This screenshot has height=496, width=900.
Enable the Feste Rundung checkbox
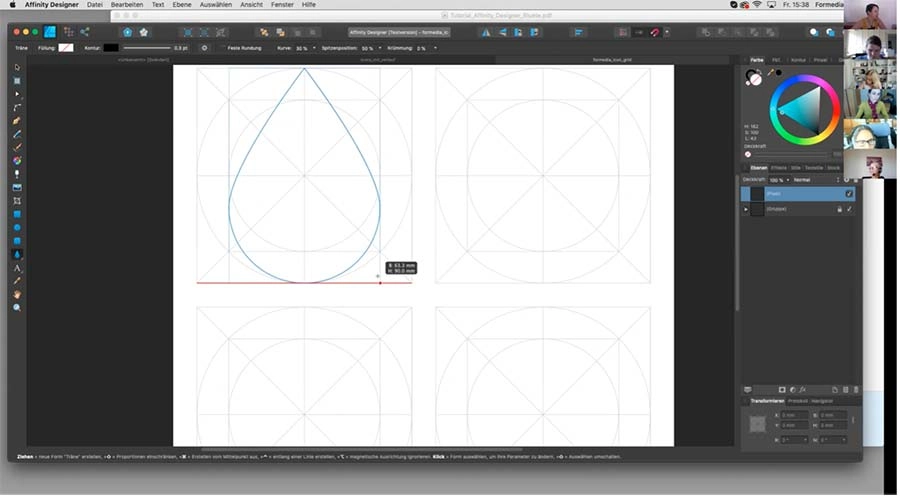(222, 47)
